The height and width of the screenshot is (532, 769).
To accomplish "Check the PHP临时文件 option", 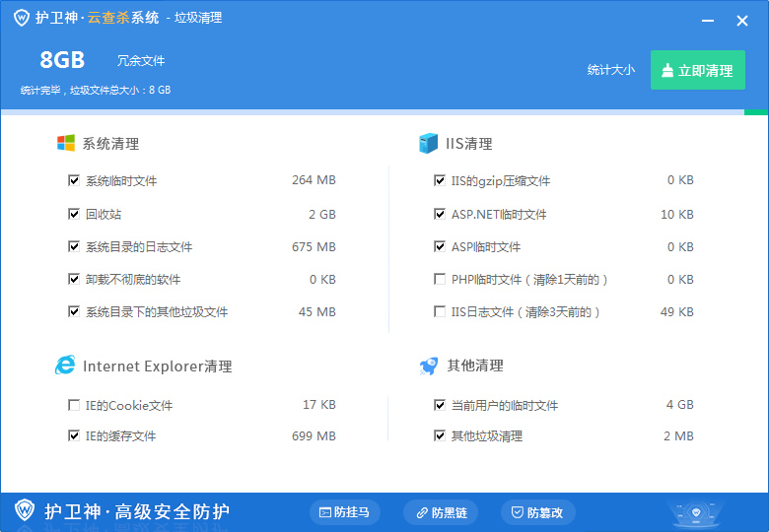I will pos(440,280).
